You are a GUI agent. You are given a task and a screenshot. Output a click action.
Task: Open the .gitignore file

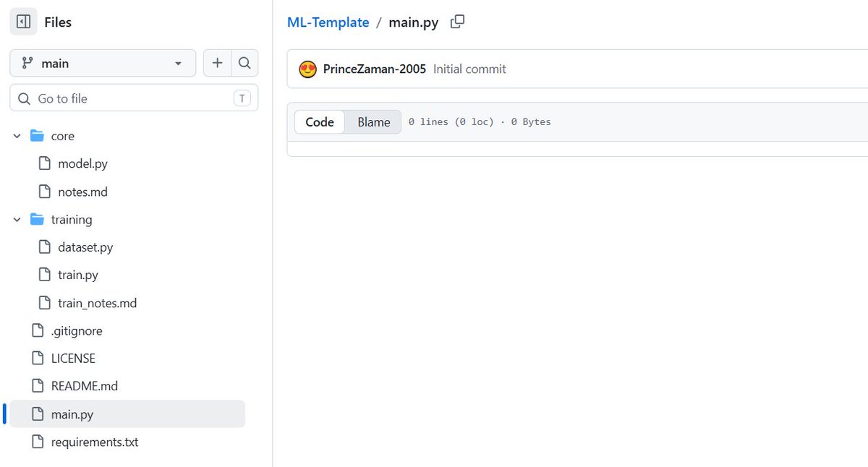77,330
